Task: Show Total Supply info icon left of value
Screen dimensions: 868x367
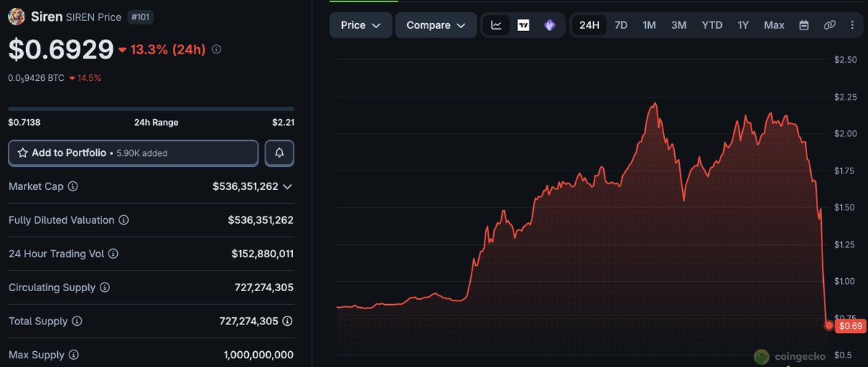Action: click(77, 321)
